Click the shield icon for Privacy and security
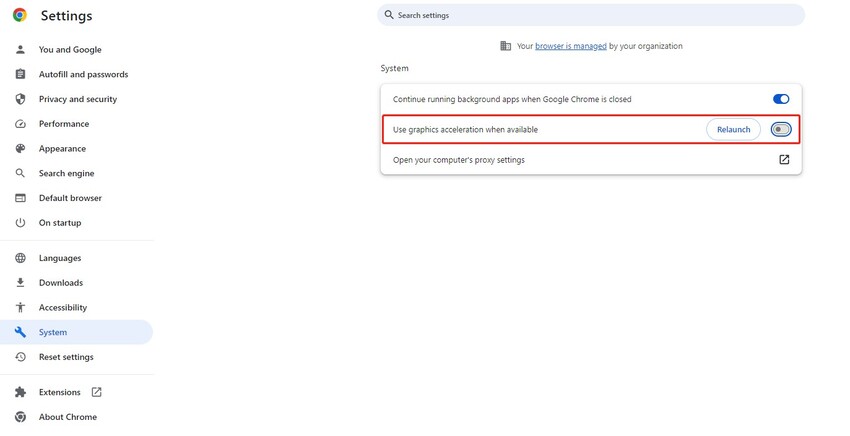 point(20,99)
